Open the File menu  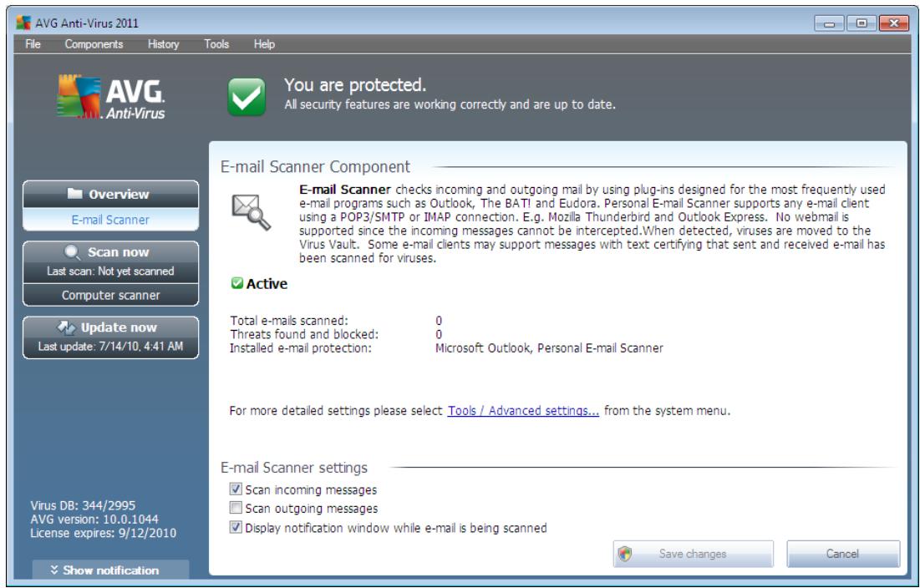tap(33, 44)
